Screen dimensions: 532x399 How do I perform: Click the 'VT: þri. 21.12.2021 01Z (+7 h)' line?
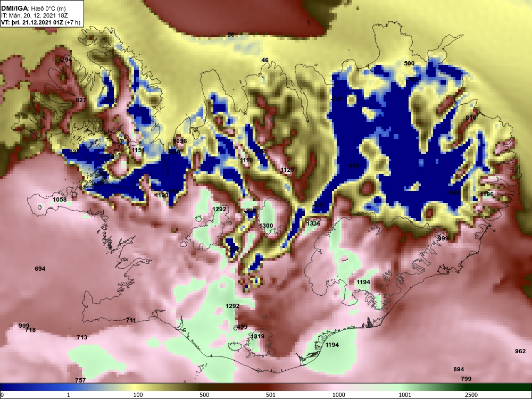point(41,22)
